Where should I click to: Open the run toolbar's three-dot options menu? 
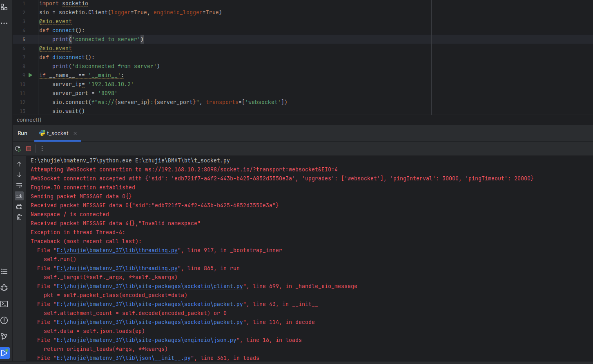tap(42, 149)
